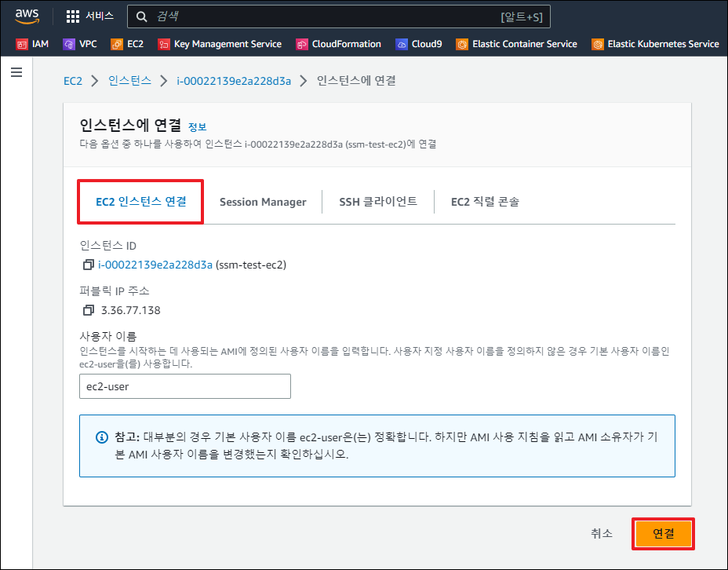Click the 인스턴스에 연결 breadcrumb text
728x570 pixels.
coord(356,81)
